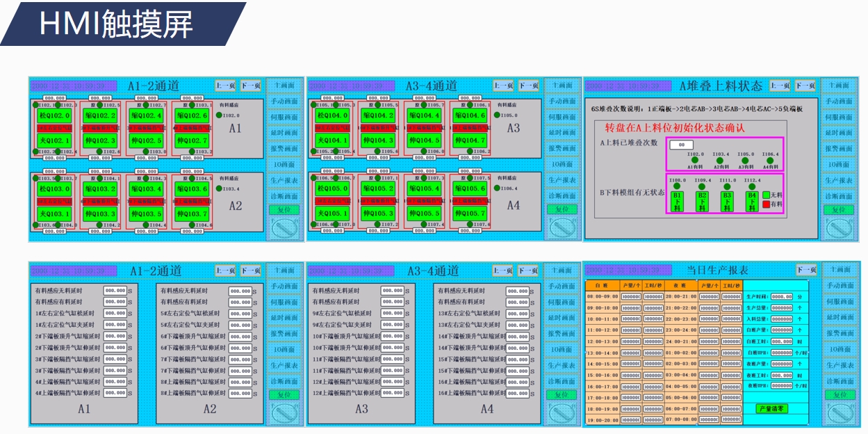Open 手动画面 from A1-2通道 cylinder screen sidebar
The height and width of the screenshot is (434, 868).
pyautogui.click(x=284, y=102)
